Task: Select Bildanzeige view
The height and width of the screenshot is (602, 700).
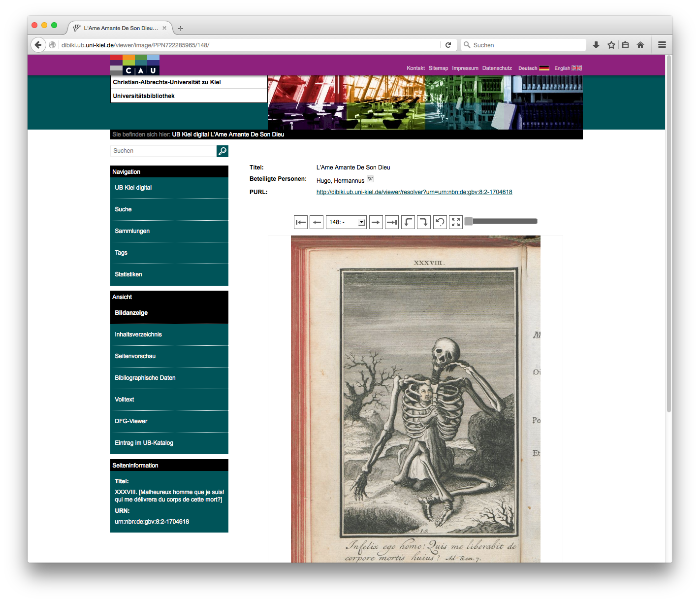Action: 169,313
